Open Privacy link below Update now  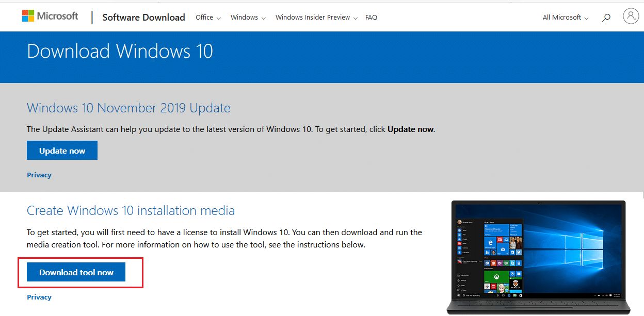(39, 175)
